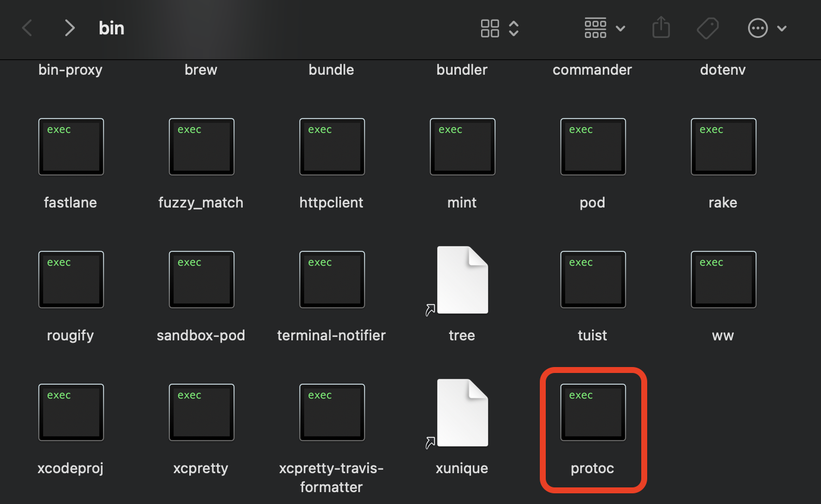
Task: Go forward in Finder history
Action: [69, 28]
